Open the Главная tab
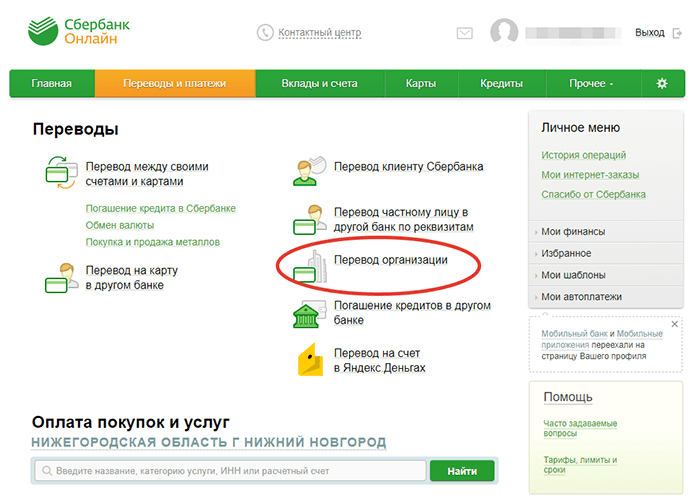 click(x=52, y=83)
